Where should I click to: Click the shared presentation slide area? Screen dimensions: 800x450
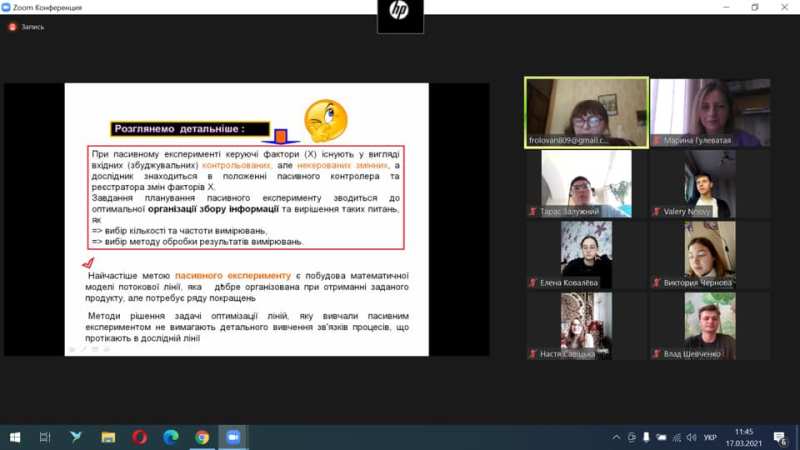pyautogui.click(x=246, y=220)
